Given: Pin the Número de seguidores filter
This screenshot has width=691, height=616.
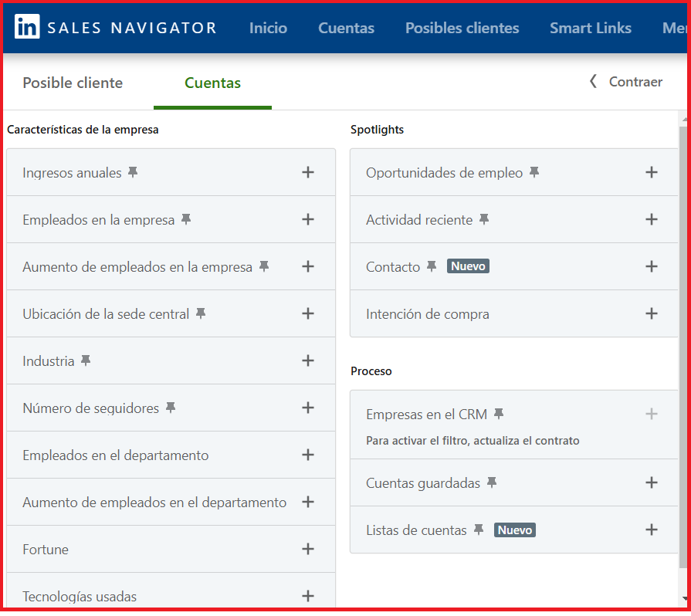Looking at the screenshot, I should (x=171, y=408).
